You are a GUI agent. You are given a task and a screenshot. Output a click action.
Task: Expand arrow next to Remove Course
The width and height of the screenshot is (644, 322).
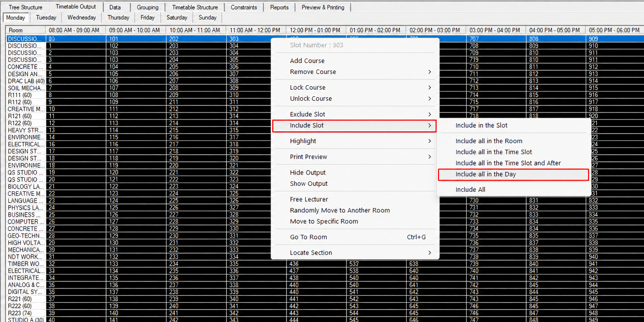pos(430,72)
